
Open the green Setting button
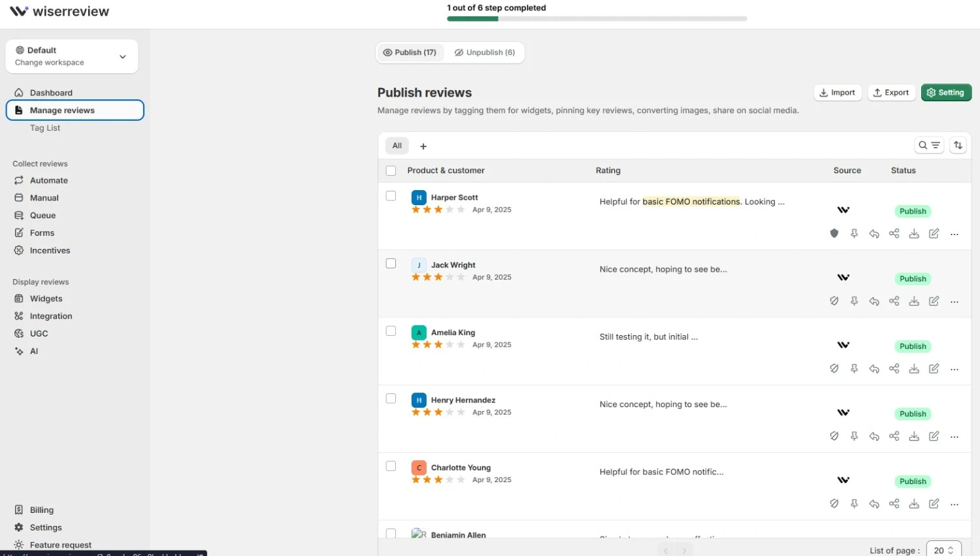[946, 93]
